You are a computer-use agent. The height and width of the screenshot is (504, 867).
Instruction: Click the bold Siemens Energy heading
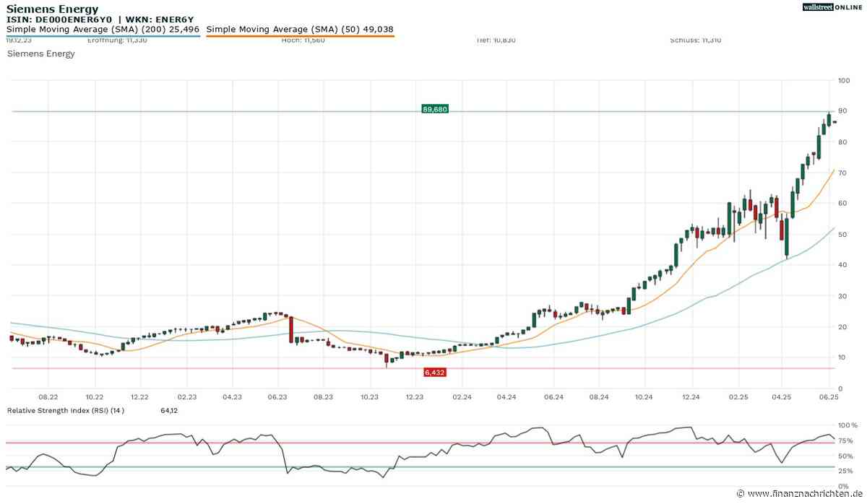pyautogui.click(x=52, y=9)
